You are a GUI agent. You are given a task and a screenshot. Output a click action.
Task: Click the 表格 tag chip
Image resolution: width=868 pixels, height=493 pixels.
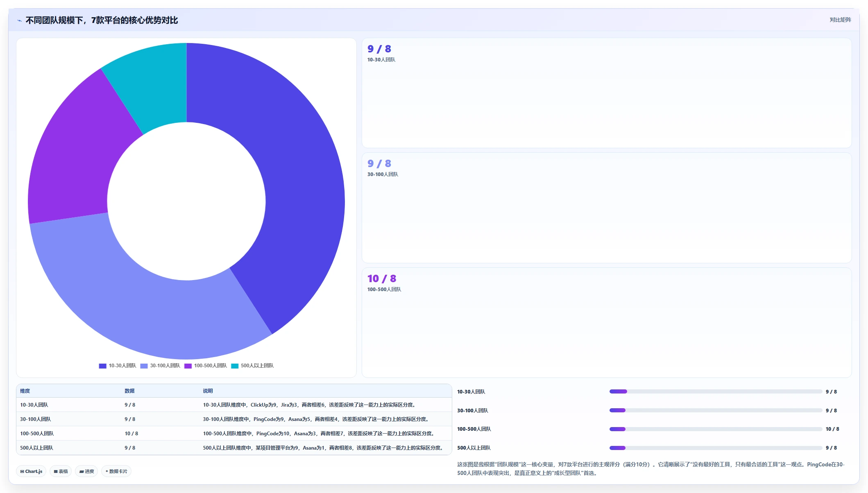pos(61,471)
